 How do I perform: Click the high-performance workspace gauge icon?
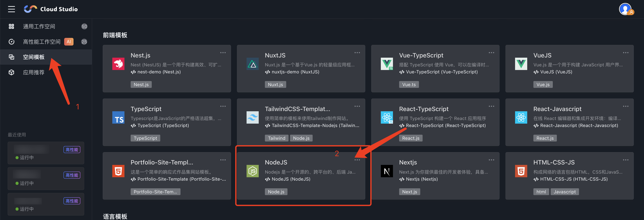tap(12, 42)
